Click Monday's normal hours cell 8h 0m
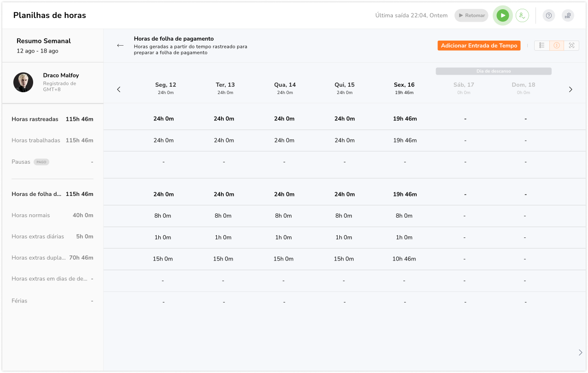This screenshot has height=373, width=588. pos(163,216)
